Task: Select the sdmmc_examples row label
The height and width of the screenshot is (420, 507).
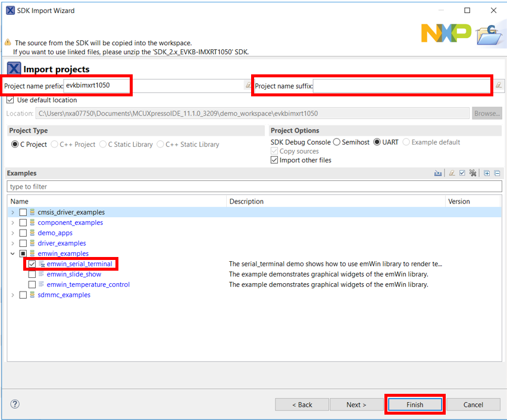Action: pos(64,295)
